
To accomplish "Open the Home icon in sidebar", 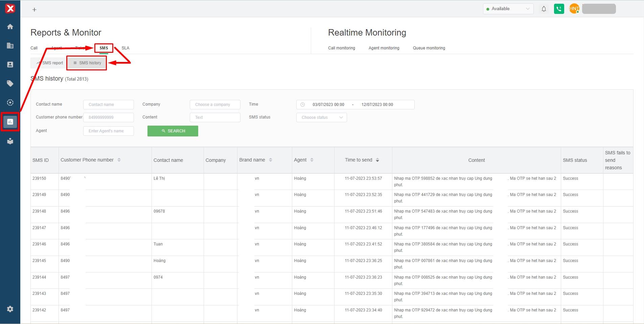I will tap(10, 27).
